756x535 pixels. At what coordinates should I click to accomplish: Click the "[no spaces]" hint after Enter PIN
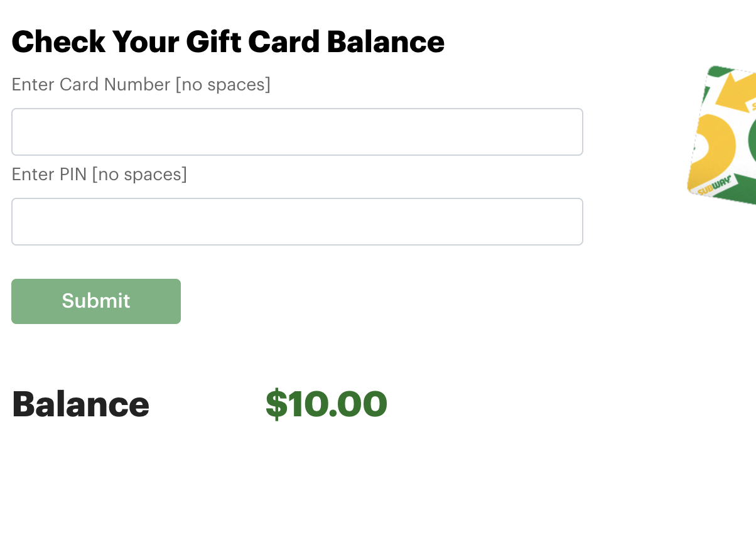pos(139,174)
